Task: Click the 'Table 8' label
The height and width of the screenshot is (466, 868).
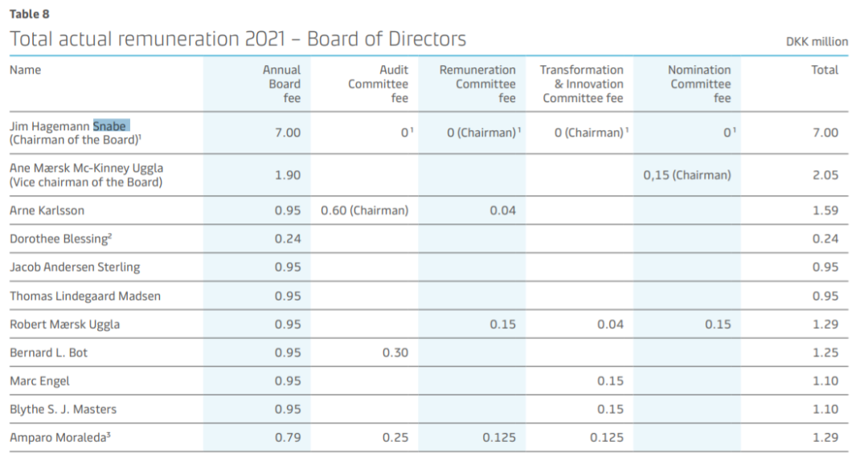Action: [x=29, y=14]
